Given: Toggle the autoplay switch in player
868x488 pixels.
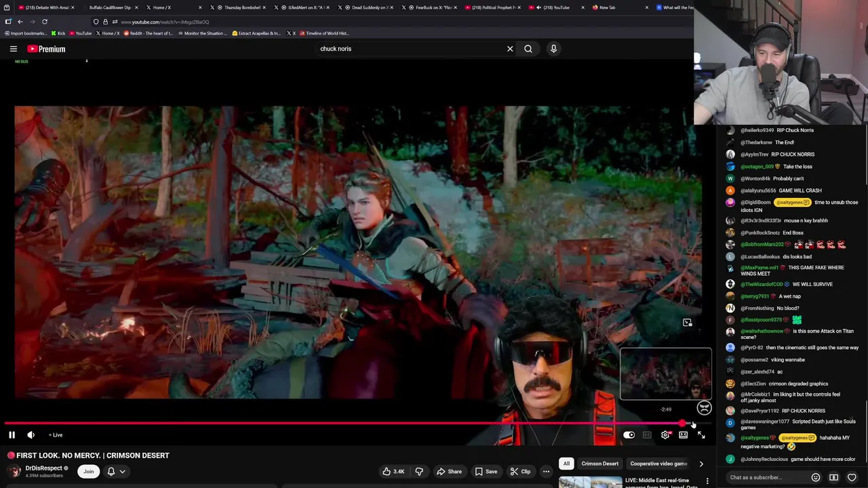Looking at the screenshot, I should click(629, 435).
